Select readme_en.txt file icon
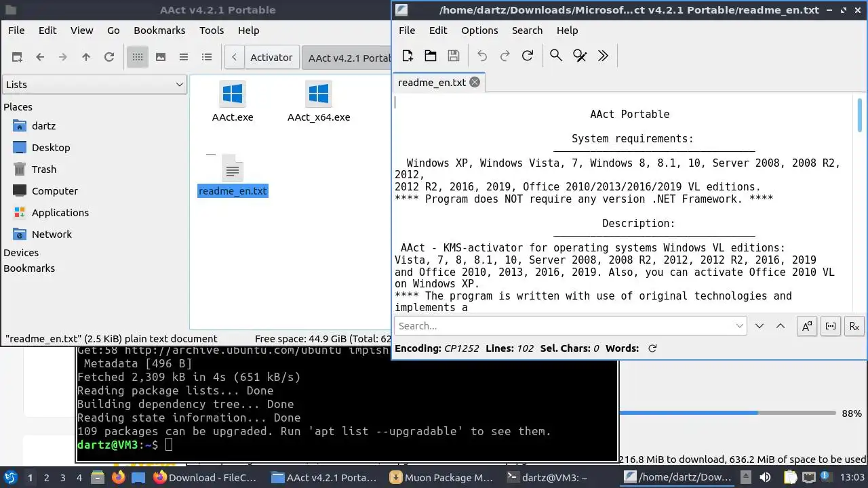 [233, 168]
